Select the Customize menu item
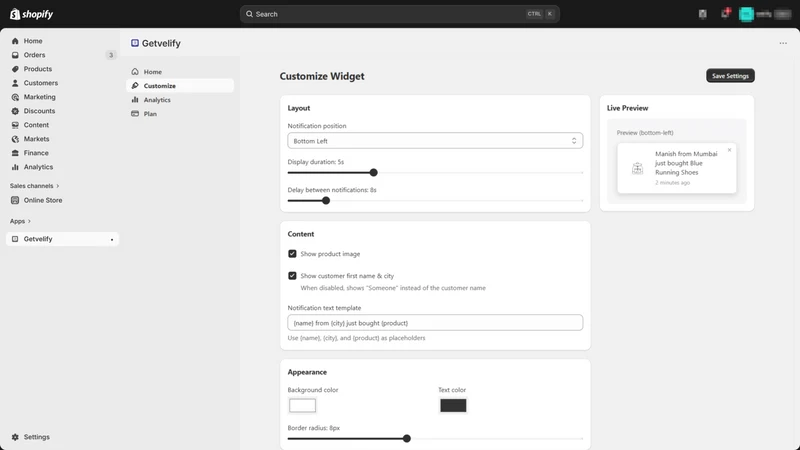Image resolution: width=800 pixels, height=450 pixels. pos(180,86)
